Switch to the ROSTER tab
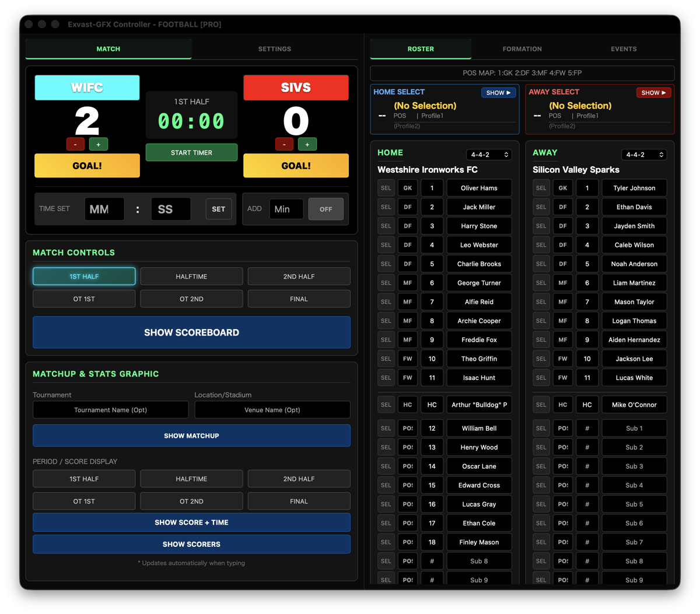700x614 pixels. coord(421,49)
